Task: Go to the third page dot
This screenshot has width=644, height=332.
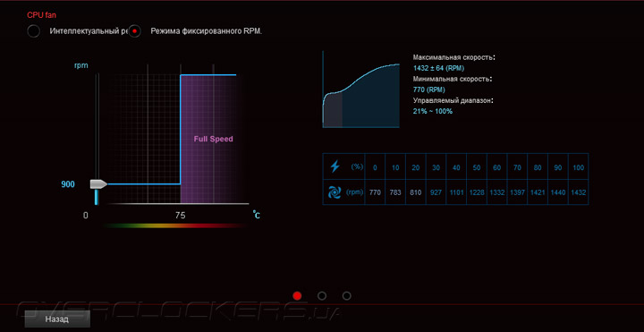Action: 347,296
